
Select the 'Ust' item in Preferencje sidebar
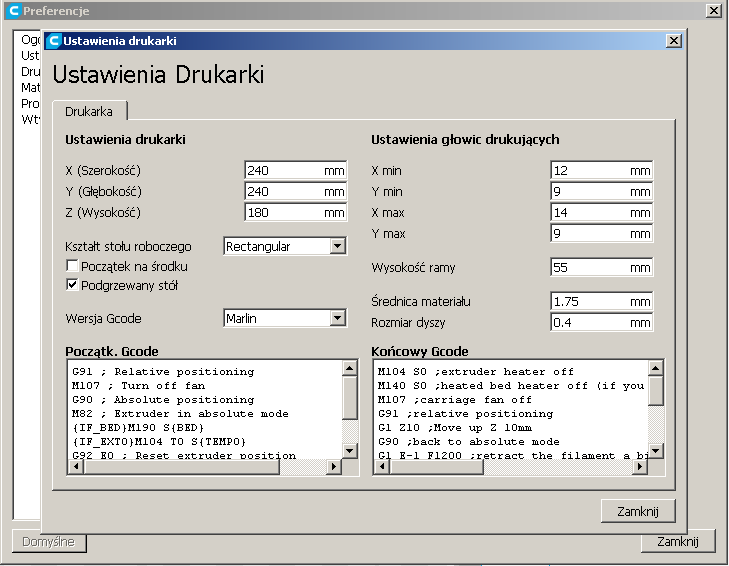[x=30, y=55]
